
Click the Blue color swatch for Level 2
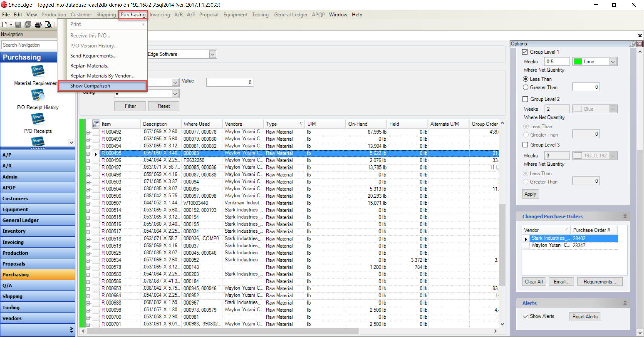click(578, 109)
